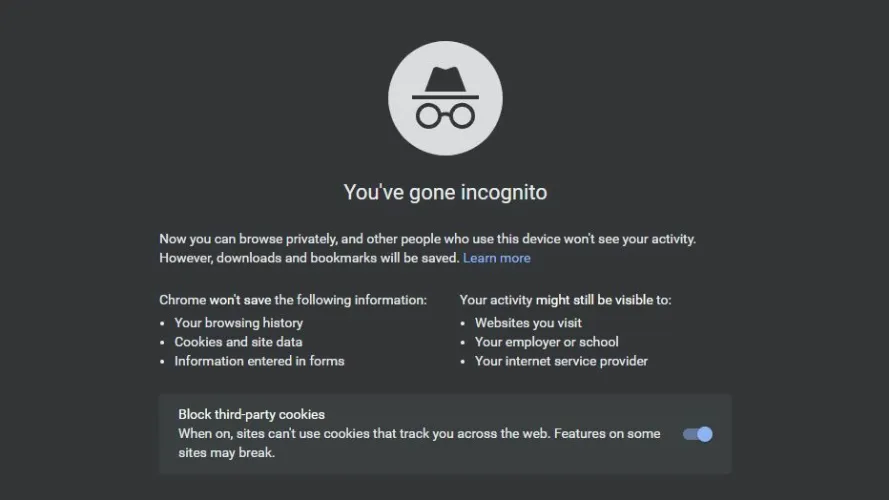This screenshot has height=500, width=889.
Task: Click "Your employer or school" bullet item
Action: pyautogui.click(x=546, y=342)
